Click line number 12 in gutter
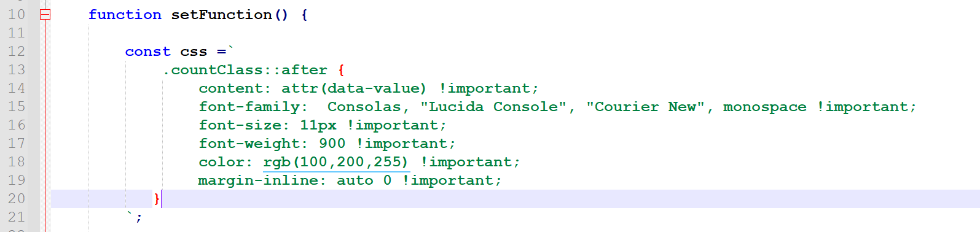 tap(17, 51)
